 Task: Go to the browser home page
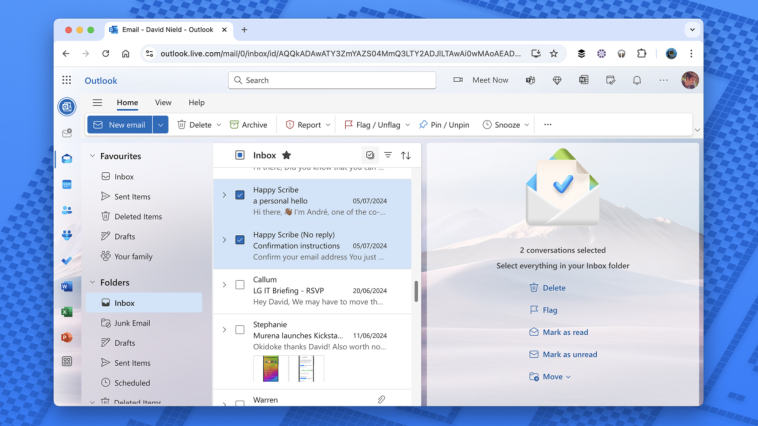pyautogui.click(x=126, y=54)
